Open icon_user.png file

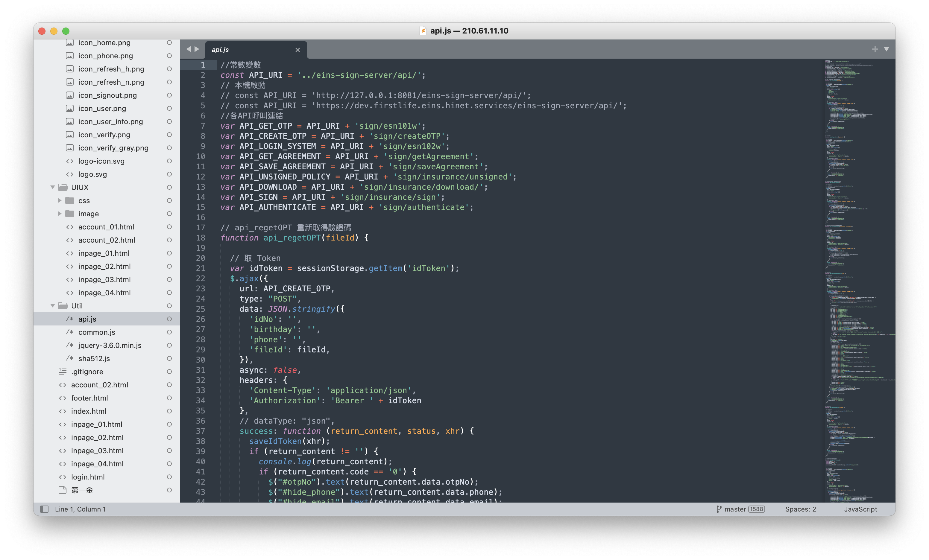pyautogui.click(x=102, y=109)
